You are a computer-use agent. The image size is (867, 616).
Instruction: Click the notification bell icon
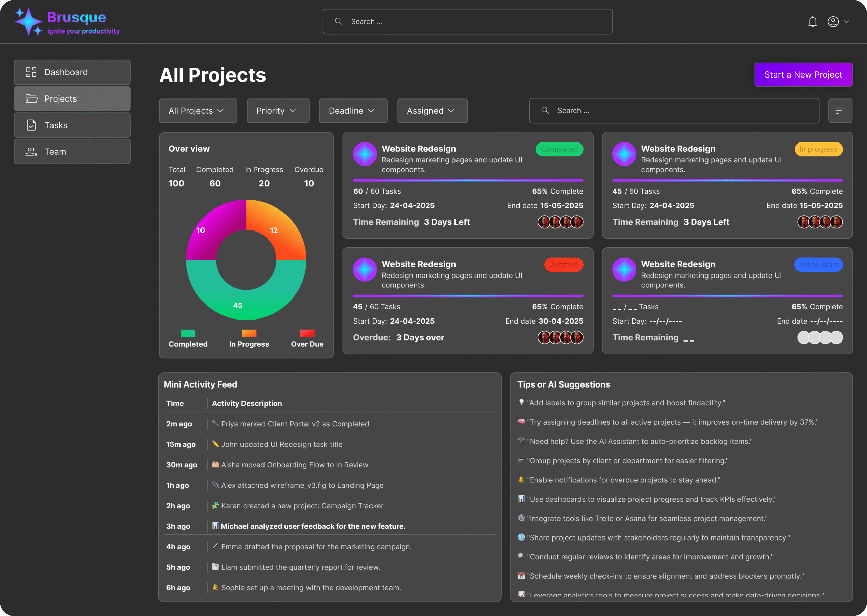click(x=812, y=22)
